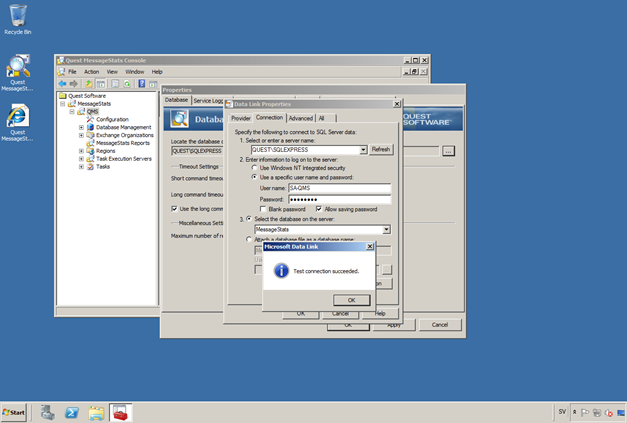Click the Action Center flag in the tray

pos(585,412)
